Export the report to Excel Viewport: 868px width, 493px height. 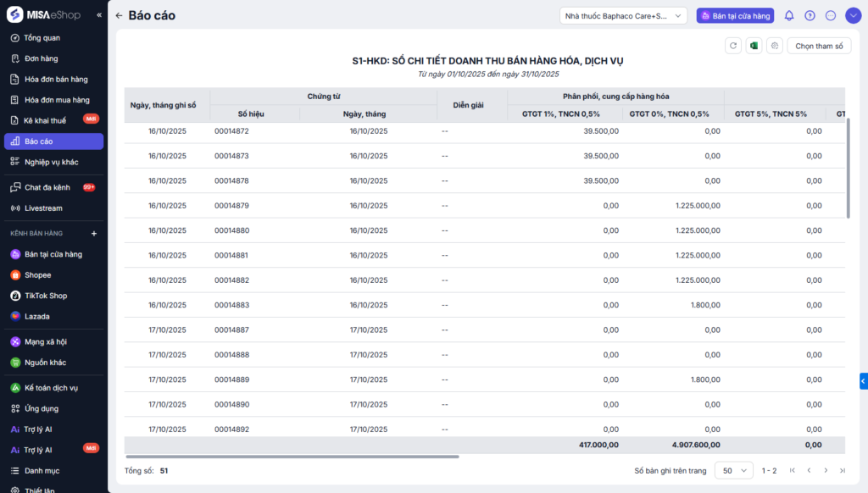coord(754,46)
